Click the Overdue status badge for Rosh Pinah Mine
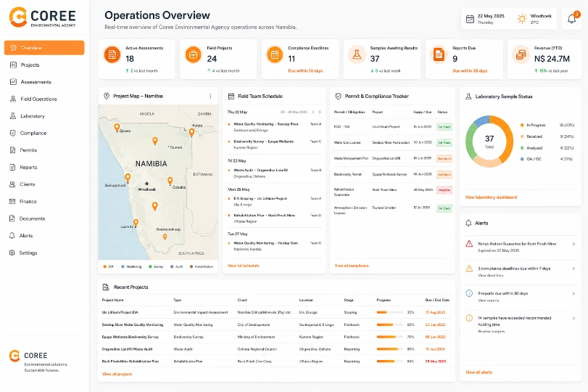This screenshot has width=588, height=392. pyautogui.click(x=444, y=190)
